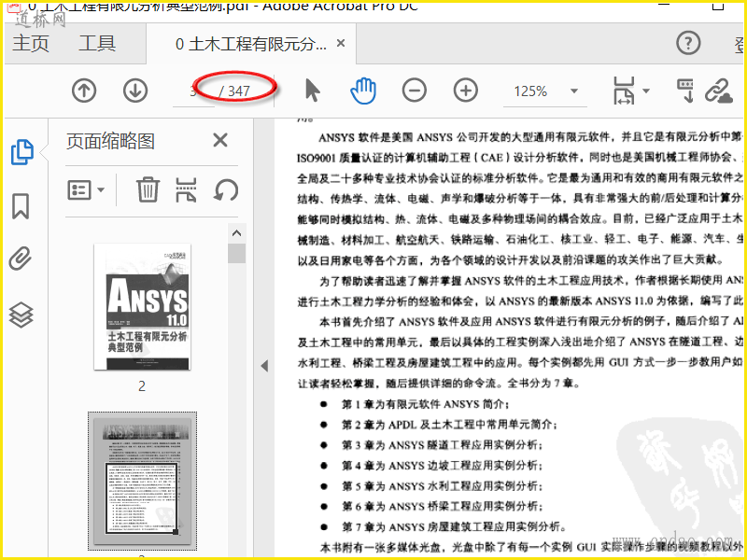Go to next page with down arrow
The width and height of the screenshot is (747, 560).
coord(135,91)
